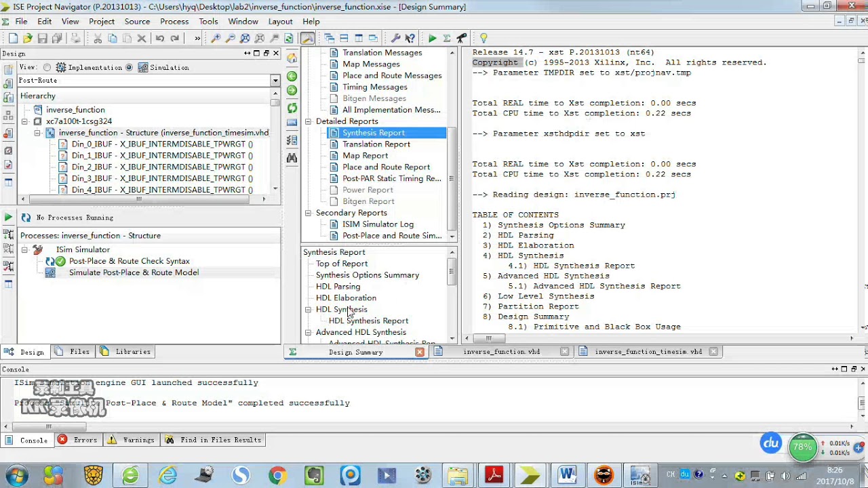This screenshot has height=488, width=868.
Task: Click the New file toolbar icon
Action: (13, 39)
